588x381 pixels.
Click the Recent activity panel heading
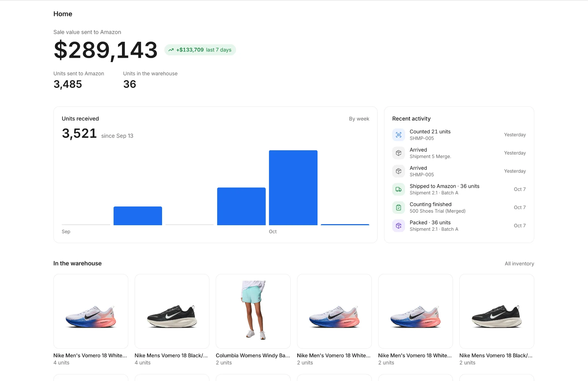coord(411,119)
